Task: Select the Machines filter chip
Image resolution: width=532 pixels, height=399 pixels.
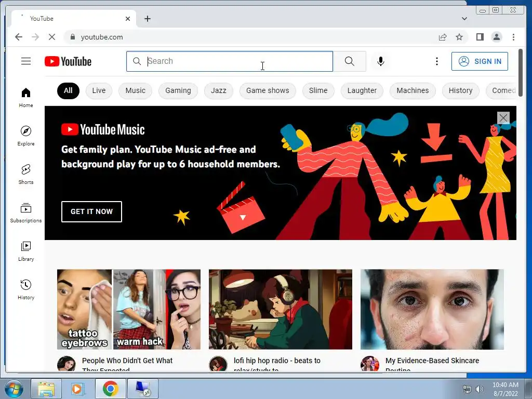Action: pyautogui.click(x=413, y=90)
